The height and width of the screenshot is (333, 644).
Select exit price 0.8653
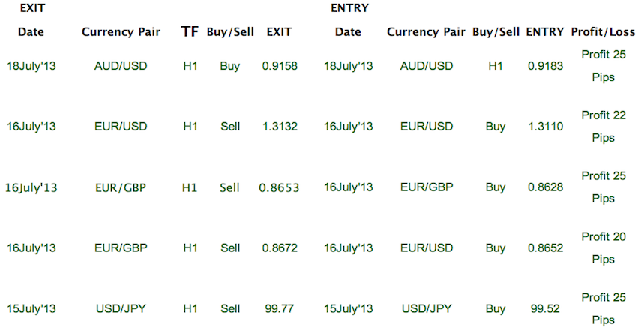pos(279,187)
